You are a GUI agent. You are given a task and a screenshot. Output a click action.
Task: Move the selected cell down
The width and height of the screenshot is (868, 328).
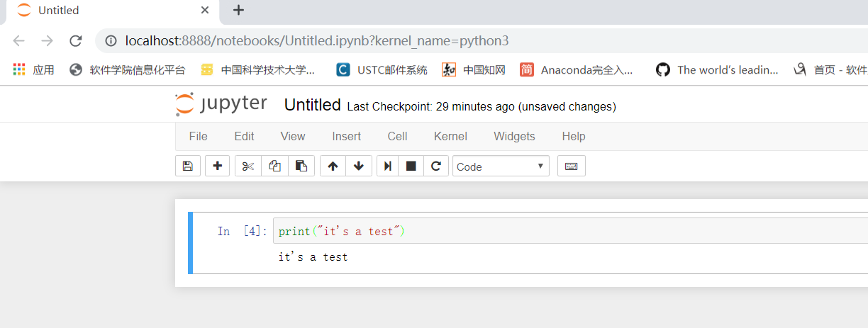359,166
